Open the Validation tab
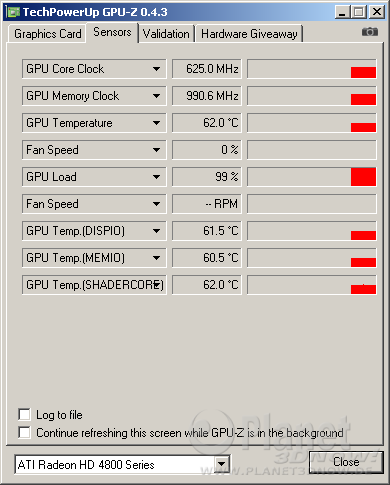The height and width of the screenshot is (485, 390). (x=166, y=34)
